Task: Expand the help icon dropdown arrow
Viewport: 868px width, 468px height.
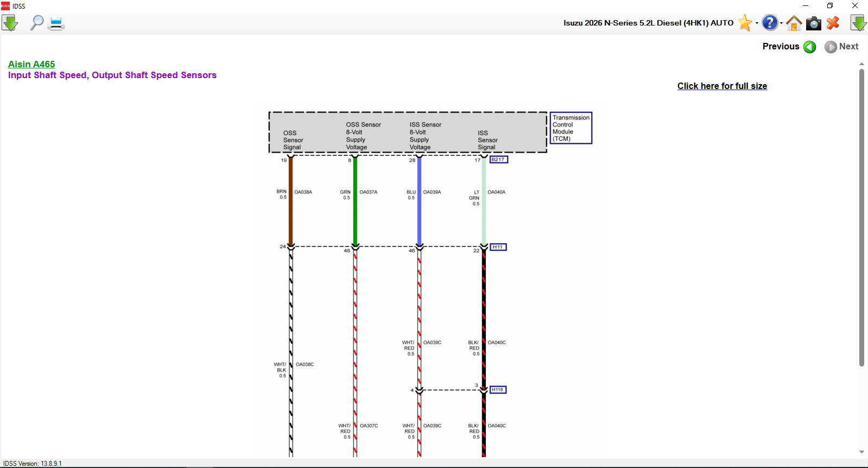Action: tap(782, 23)
